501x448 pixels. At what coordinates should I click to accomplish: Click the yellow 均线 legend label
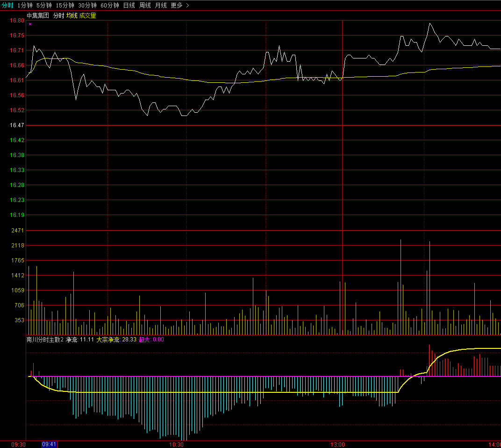pos(72,16)
